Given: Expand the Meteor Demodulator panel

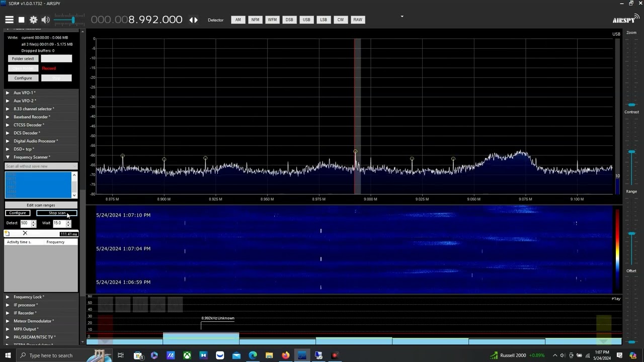Looking at the screenshot, I should pos(41,321).
